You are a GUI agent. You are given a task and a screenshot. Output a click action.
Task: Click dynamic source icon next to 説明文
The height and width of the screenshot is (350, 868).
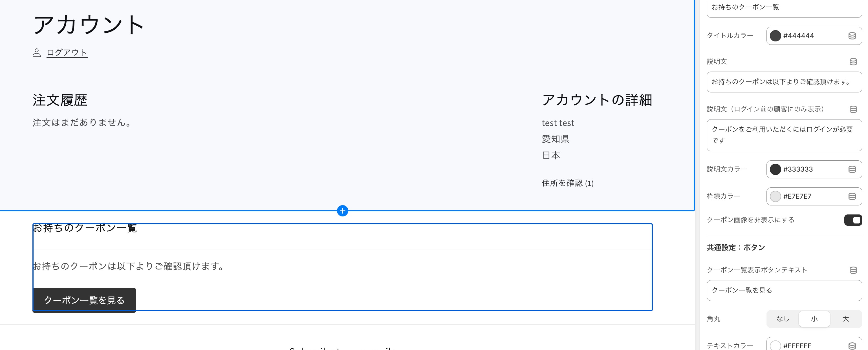tap(853, 62)
